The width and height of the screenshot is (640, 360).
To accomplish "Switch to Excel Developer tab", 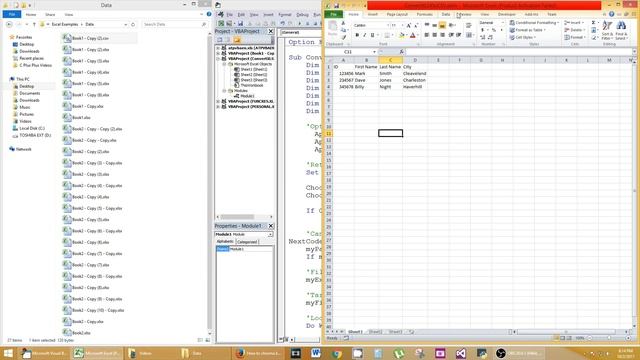I will (x=507, y=14).
